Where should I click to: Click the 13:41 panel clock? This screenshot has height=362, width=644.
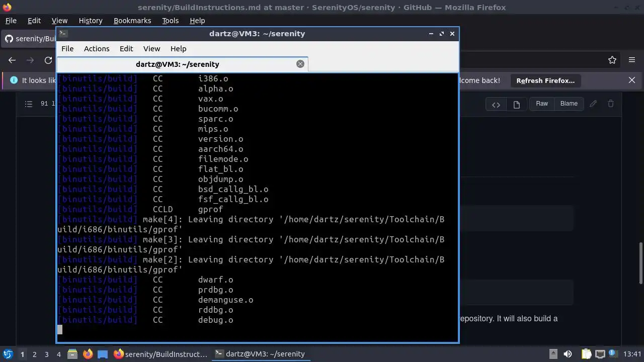[632, 354]
